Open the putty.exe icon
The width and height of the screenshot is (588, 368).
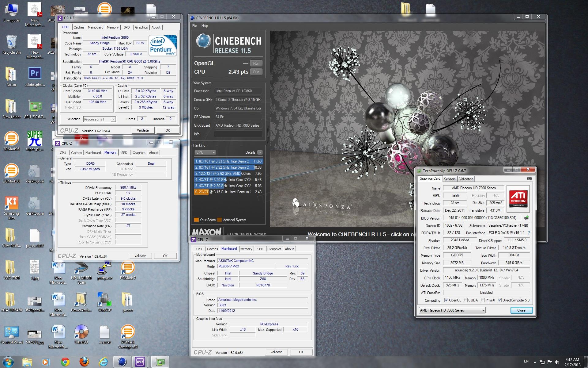pos(105,270)
